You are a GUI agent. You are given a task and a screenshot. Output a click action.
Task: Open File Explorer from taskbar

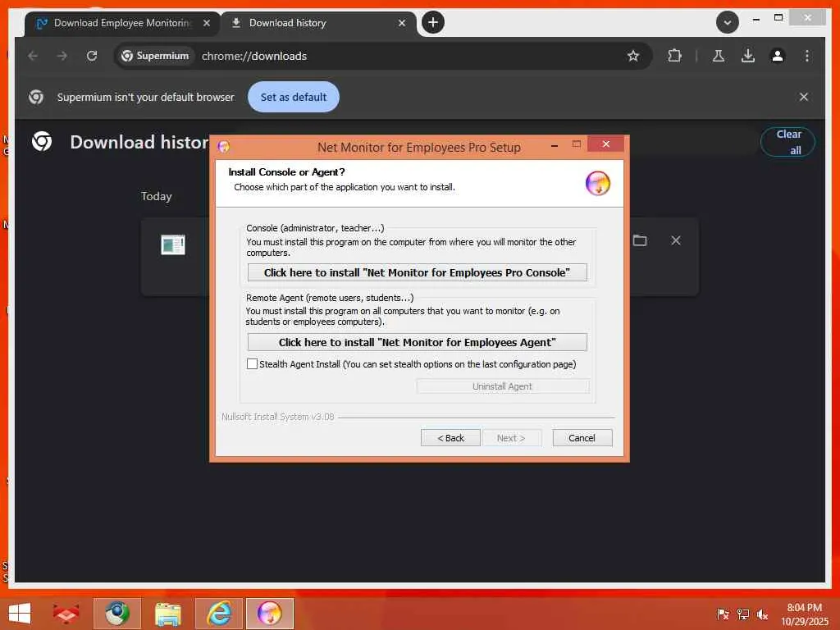pos(167,614)
